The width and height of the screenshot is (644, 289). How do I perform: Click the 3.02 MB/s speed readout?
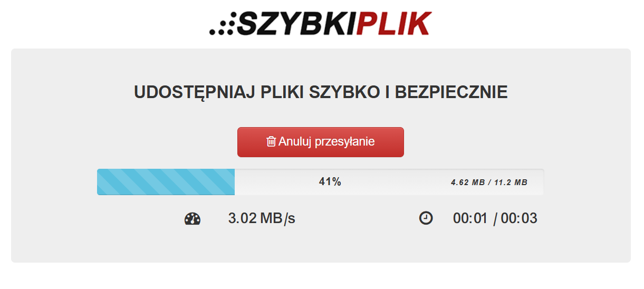pos(262,218)
